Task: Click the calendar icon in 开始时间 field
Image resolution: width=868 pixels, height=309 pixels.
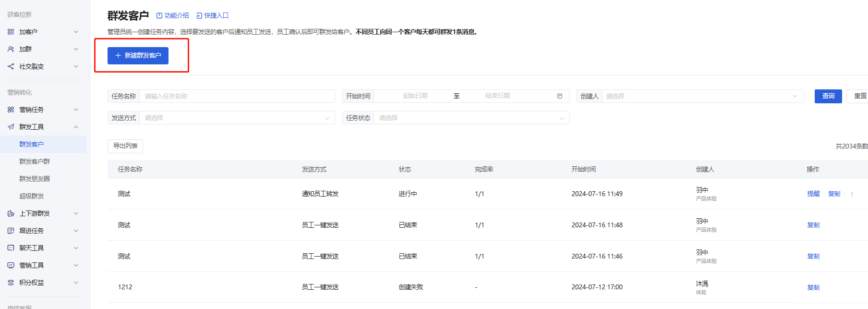Action: 560,96
